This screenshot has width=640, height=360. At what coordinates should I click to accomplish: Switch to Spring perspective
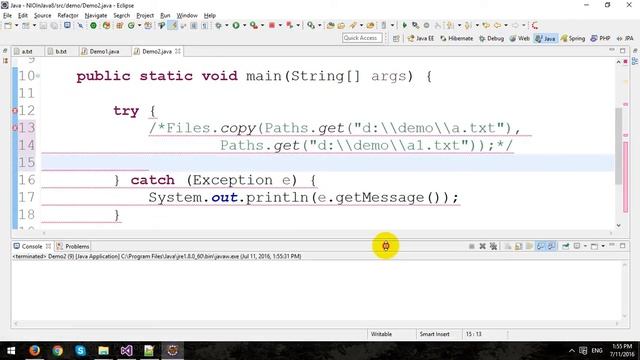click(573, 38)
